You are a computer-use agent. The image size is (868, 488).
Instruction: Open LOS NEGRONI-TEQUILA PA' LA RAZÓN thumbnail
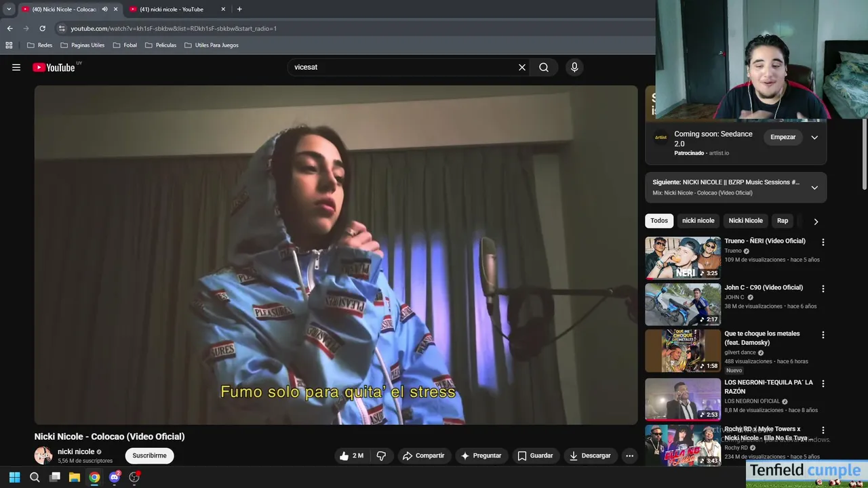[683, 400]
